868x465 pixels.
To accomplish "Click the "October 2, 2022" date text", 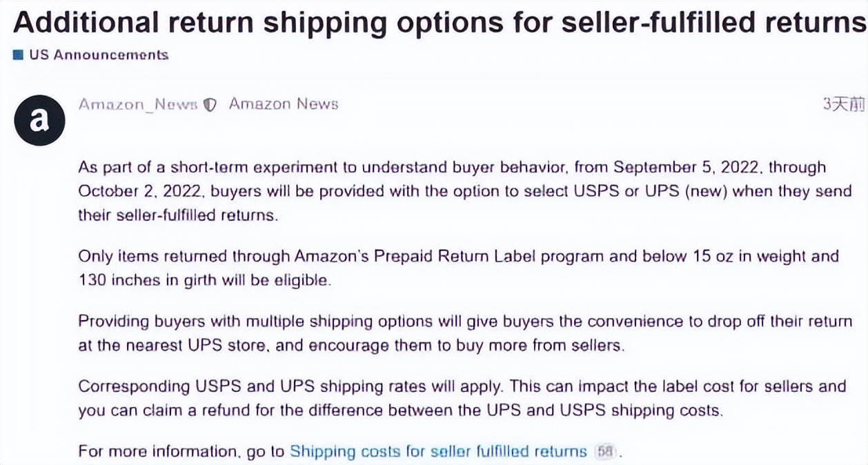I will pyautogui.click(x=141, y=191).
